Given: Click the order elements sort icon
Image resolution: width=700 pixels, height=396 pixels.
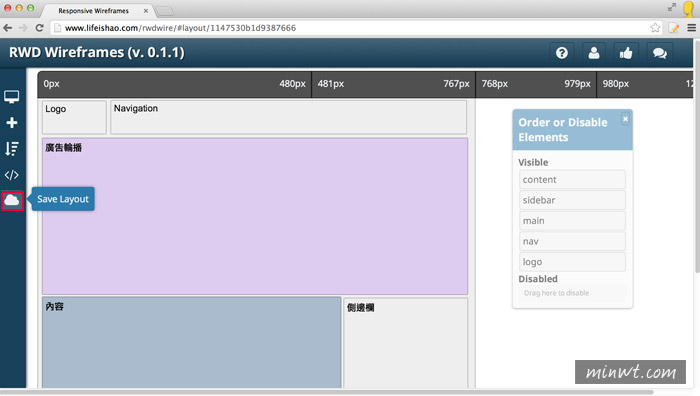Looking at the screenshot, I should [12, 149].
